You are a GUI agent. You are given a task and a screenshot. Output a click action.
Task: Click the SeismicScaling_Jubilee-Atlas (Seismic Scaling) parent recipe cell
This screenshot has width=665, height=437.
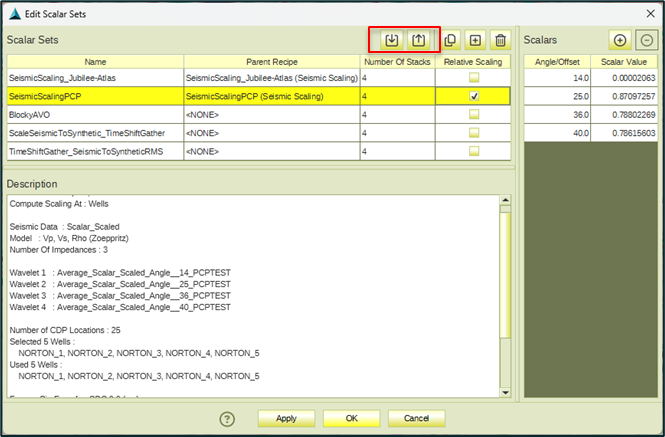(272, 78)
